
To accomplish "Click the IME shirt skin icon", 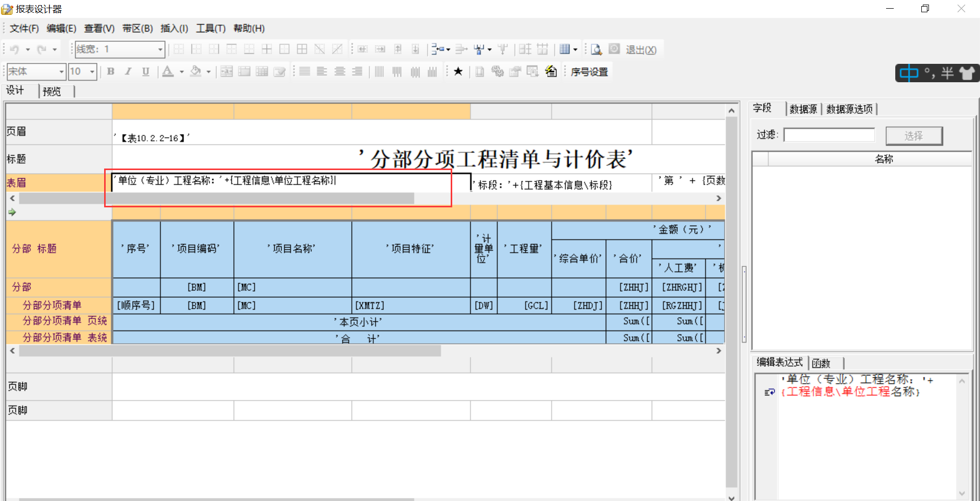I will pos(967,73).
